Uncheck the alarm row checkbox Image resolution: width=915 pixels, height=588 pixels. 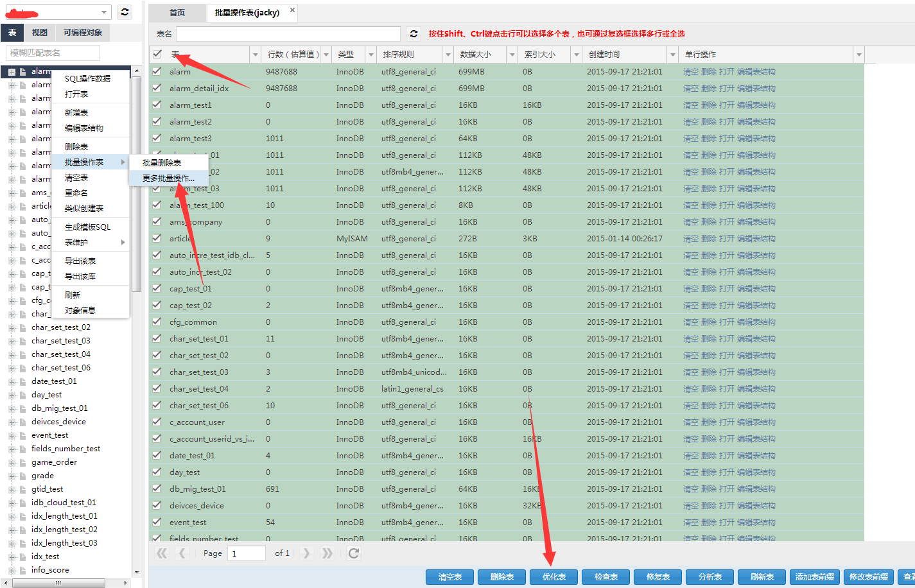click(x=157, y=71)
